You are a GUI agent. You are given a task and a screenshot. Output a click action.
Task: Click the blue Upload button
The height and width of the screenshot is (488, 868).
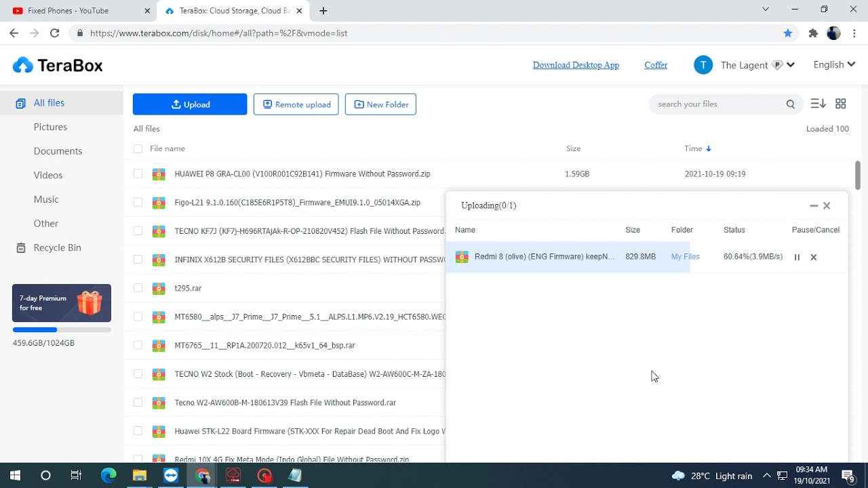tap(190, 104)
